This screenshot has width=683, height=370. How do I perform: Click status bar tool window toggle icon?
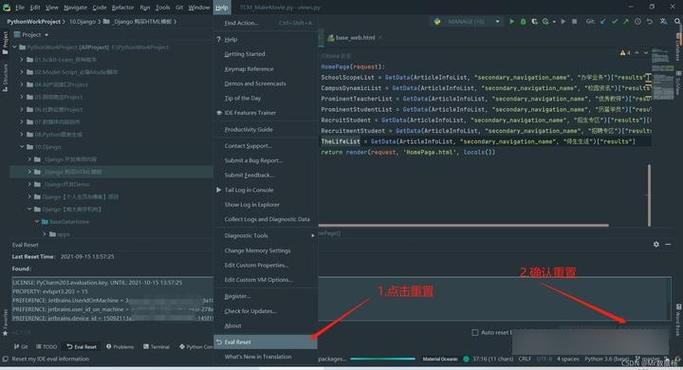[5, 359]
